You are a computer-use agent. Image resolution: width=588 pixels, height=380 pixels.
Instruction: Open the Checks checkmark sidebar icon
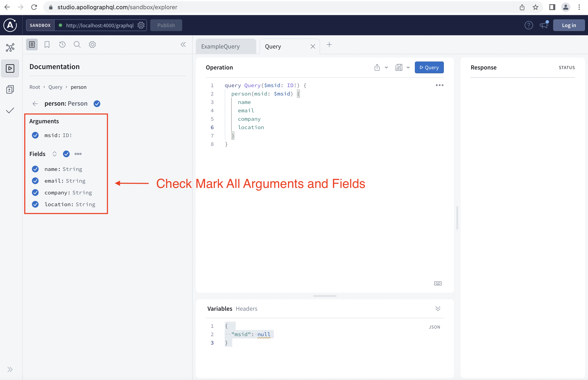click(10, 110)
